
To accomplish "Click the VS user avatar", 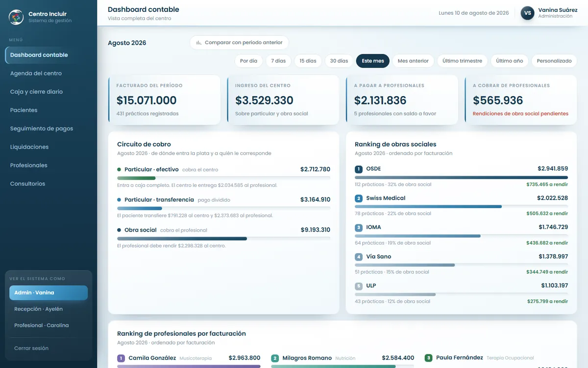I will tap(527, 13).
